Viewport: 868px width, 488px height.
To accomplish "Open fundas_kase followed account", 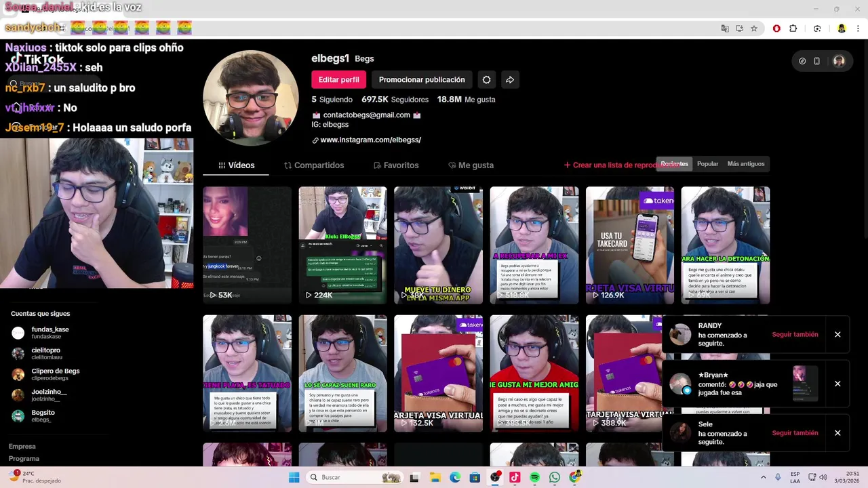I will point(41,333).
